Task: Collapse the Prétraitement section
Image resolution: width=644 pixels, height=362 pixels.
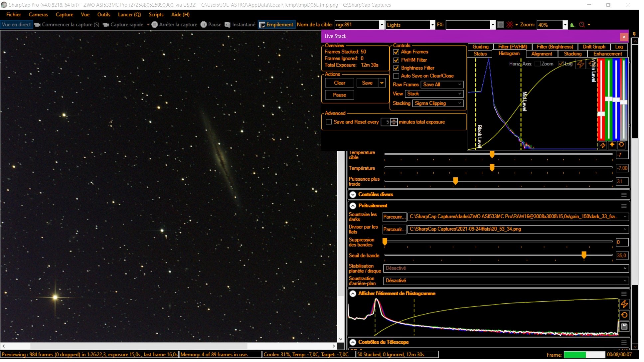Action: (353, 206)
